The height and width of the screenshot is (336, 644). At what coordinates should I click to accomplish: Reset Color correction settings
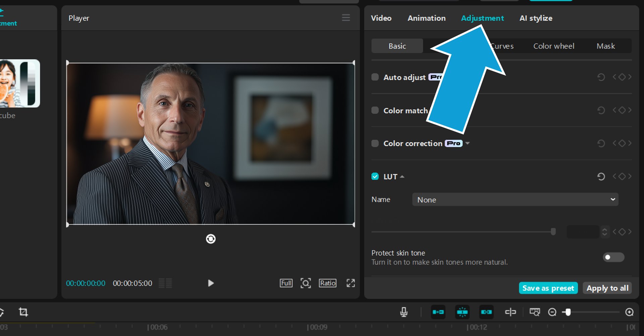coord(601,143)
